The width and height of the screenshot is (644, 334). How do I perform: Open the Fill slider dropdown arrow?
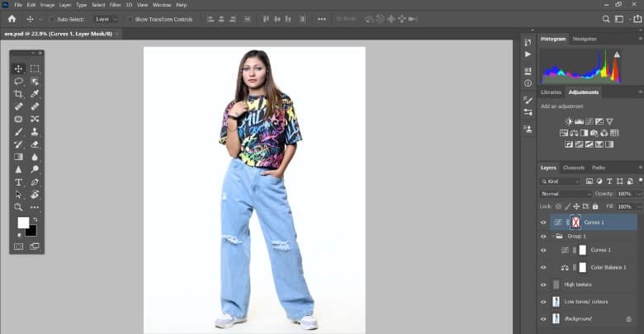[x=639, y=206]
